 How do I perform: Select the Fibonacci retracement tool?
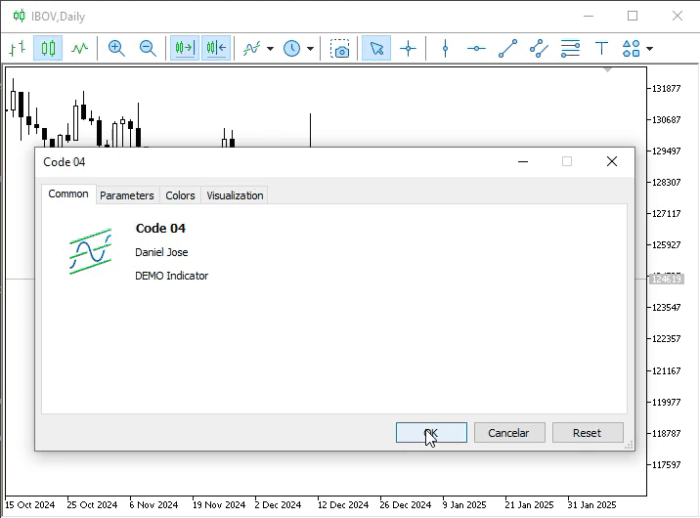click(x=570, y=48)
